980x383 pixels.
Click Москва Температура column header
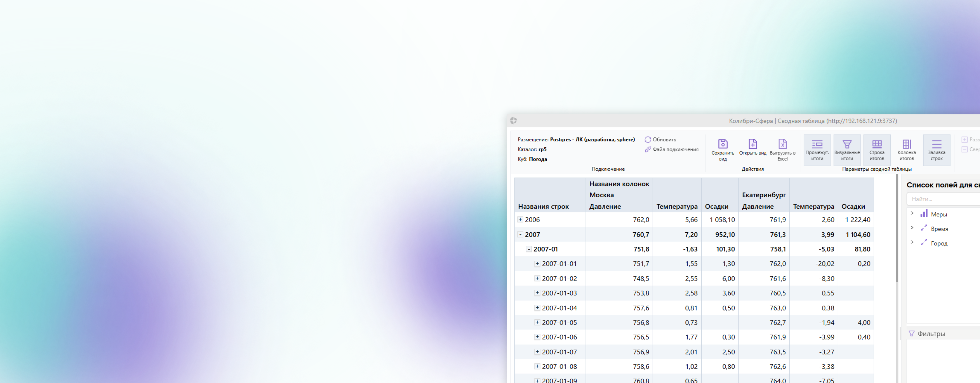click(677, 206)
